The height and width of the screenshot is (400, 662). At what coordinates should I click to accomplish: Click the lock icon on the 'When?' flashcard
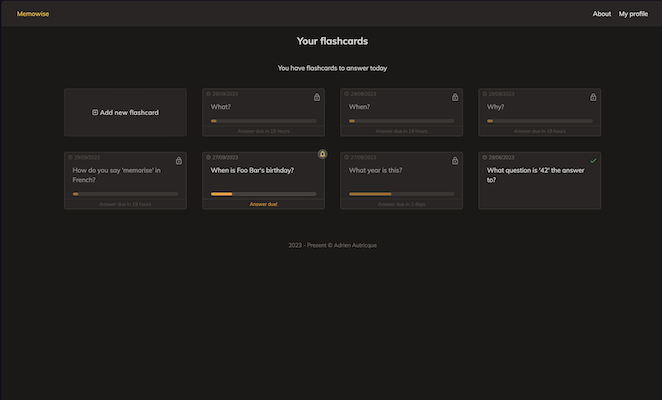(455, 97)
